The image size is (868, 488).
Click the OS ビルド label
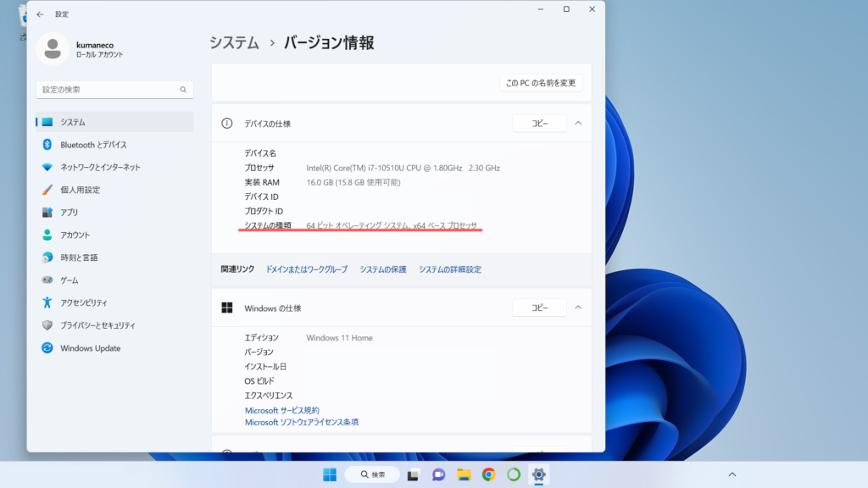pos(259,380)
